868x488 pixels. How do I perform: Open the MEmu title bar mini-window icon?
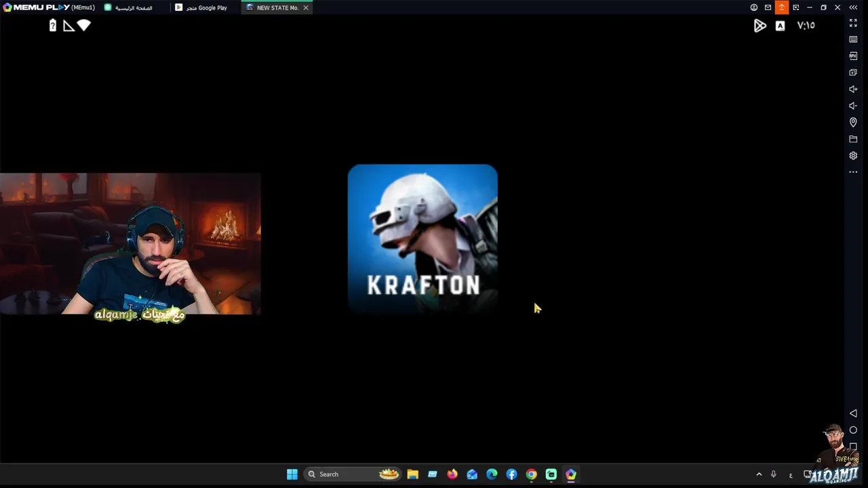click(x=796, y=7)
